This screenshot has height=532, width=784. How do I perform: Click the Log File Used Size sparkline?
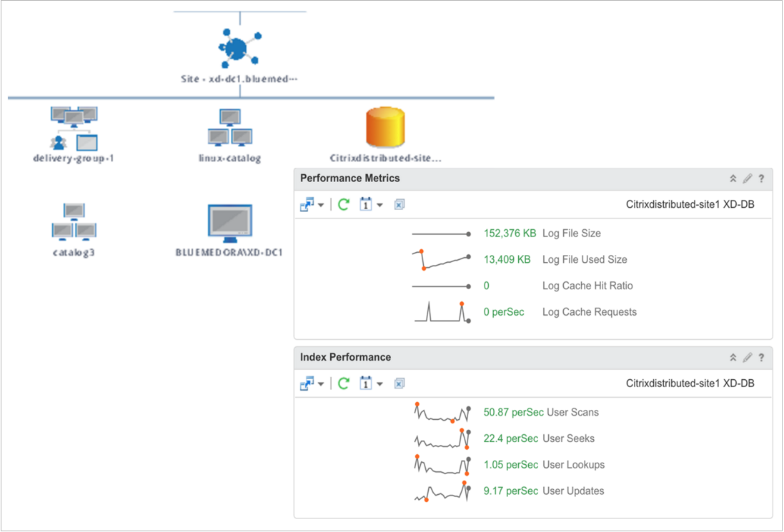(x=442, y=260)
